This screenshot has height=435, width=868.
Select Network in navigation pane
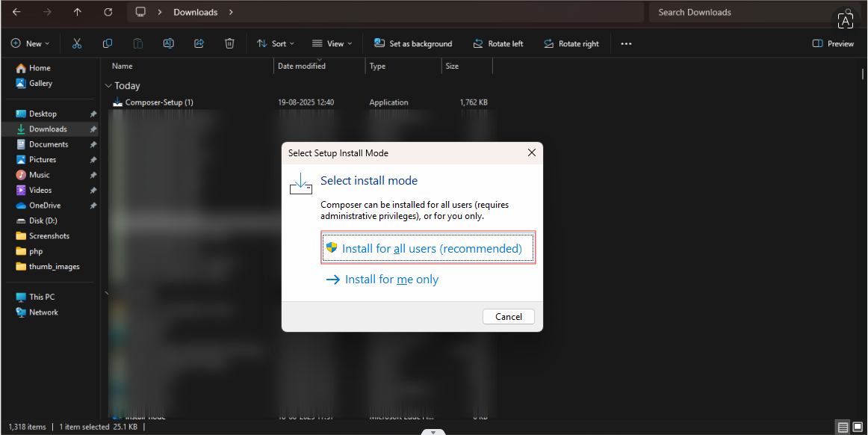[43, 312]
